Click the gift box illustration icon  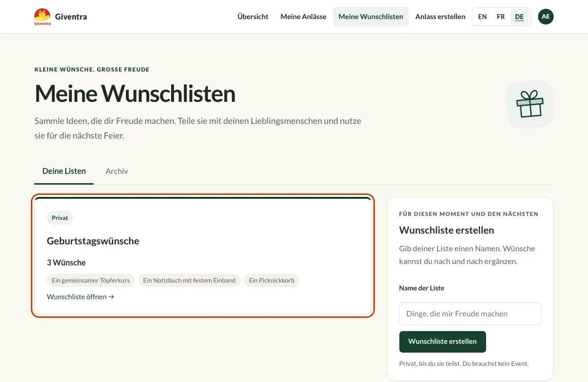point(530,104)
